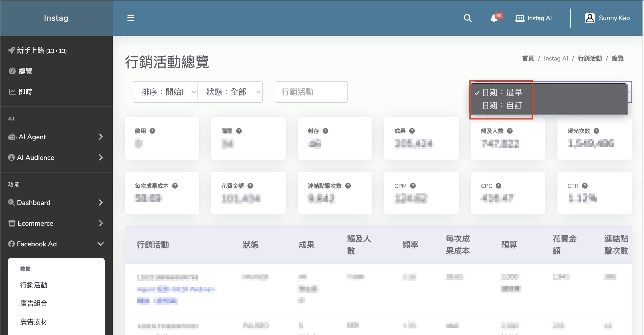This screenshot has width=644, height=335.
Task: Open the 即時 realtime sidebar item
Action: [25, 92]
